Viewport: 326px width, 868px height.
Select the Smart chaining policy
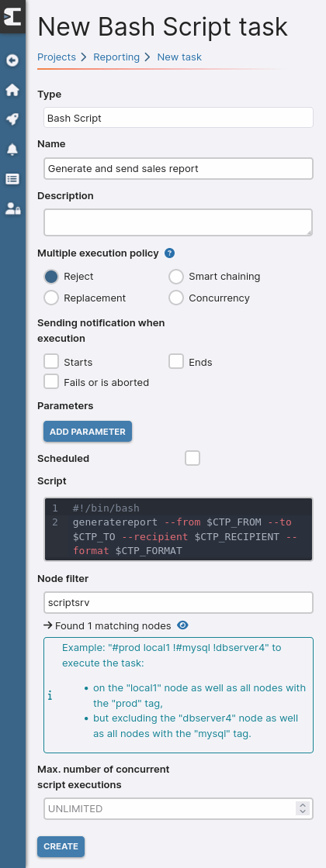click(x=176, y=276)
